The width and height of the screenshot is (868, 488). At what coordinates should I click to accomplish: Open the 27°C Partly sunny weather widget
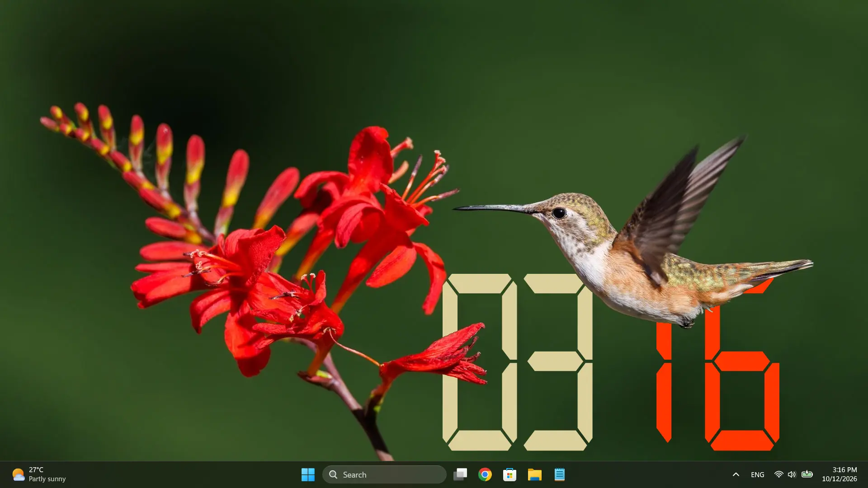[39, 474]
